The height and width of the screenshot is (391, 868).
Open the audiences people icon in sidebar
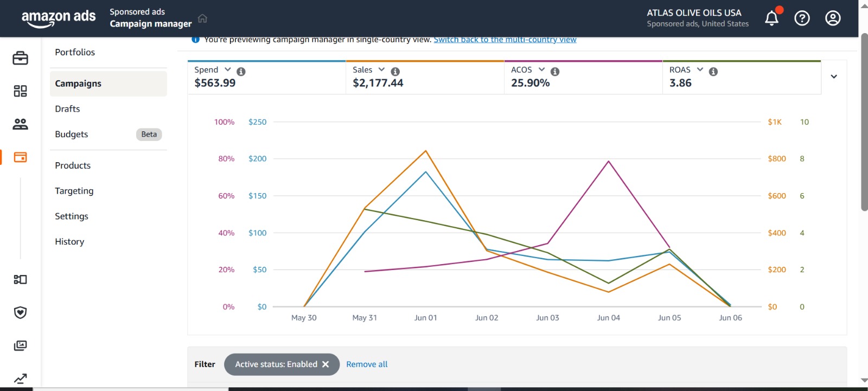click(x=20, y=124)
